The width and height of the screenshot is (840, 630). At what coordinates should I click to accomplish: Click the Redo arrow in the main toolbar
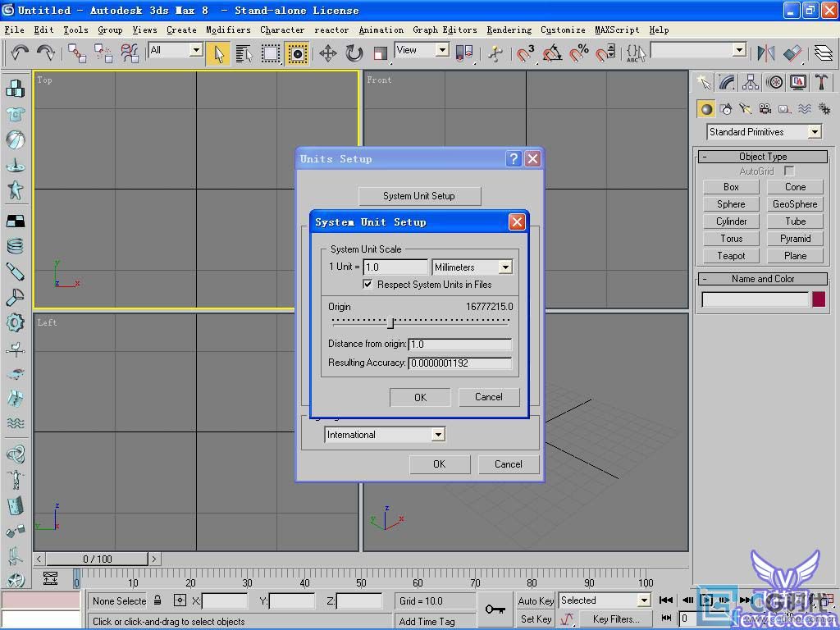46,52
